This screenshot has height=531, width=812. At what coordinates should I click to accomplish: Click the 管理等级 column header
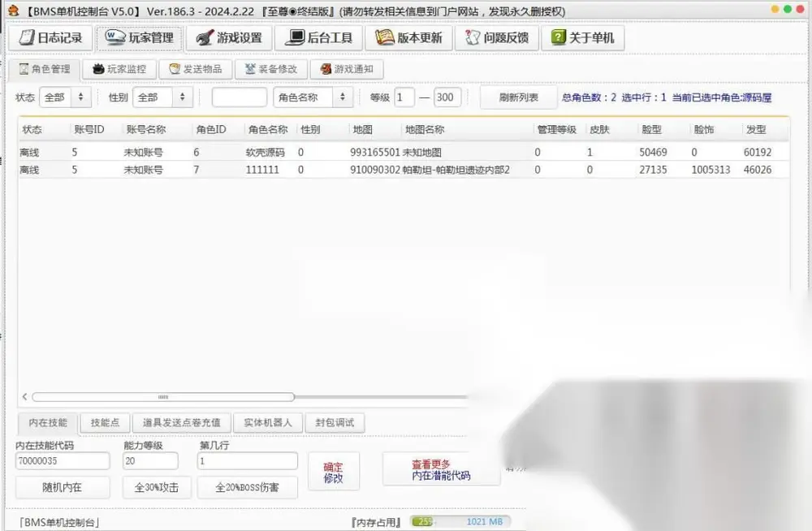557,130
